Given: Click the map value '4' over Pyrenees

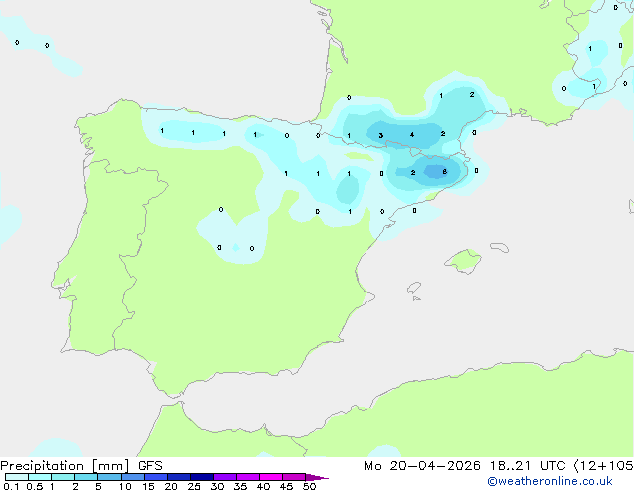Looking at the screenshot, I should 412,135.
